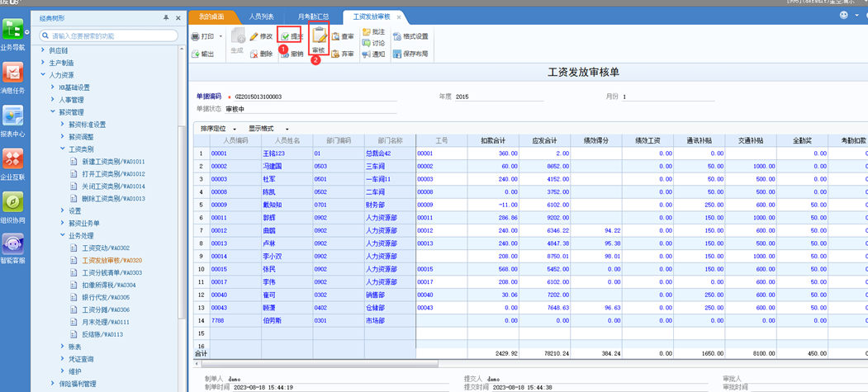This screenshot has width=868, height=392.
Task: Open 新建工资类别/WA01011 tree item
Action: coord(113,162)
